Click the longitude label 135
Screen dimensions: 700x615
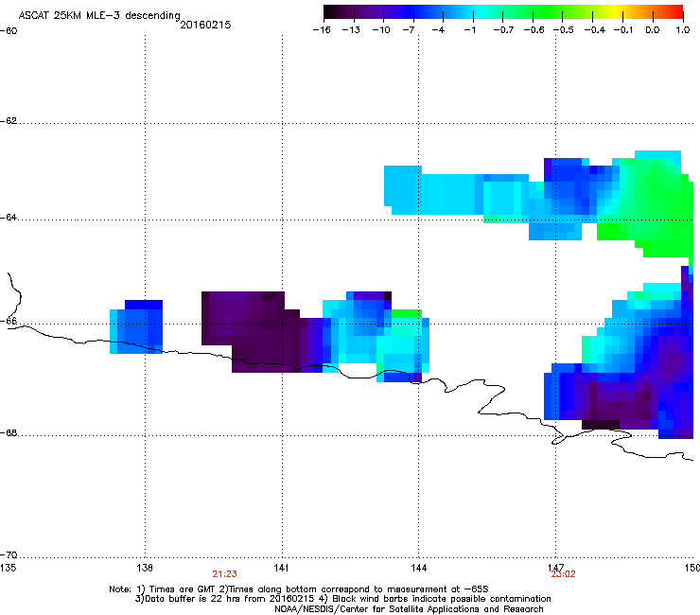click(8, 568)
